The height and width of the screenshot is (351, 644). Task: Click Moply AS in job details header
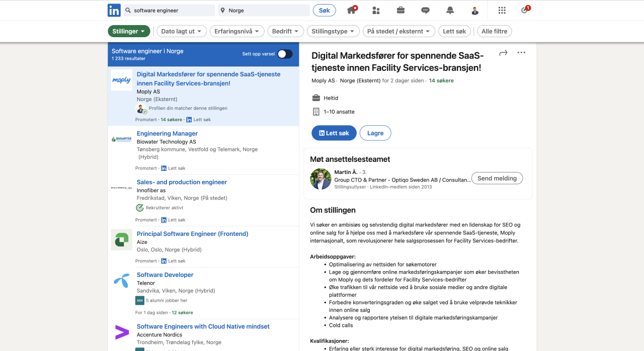pyautogui.click(x=323, y=80)
